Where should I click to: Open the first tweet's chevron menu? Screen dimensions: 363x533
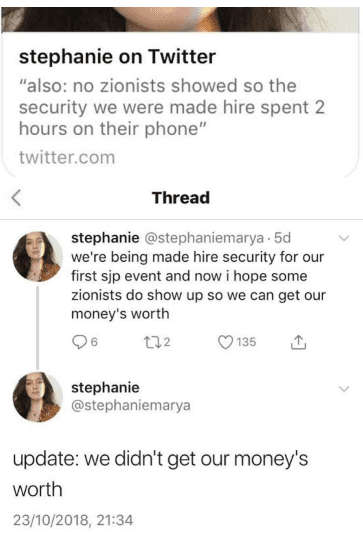click(344, 238)
